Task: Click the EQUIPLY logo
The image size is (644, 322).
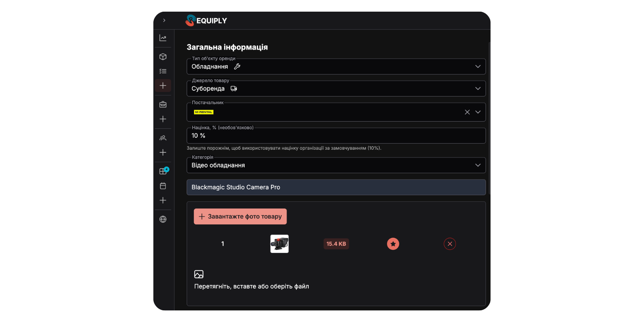Action: tap(206, 21)
